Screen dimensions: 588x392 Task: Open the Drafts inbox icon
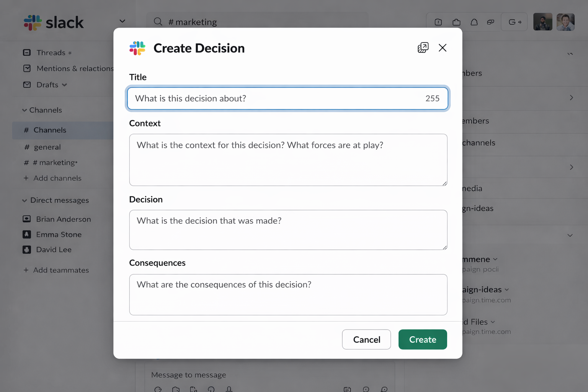tap(26, 85)
